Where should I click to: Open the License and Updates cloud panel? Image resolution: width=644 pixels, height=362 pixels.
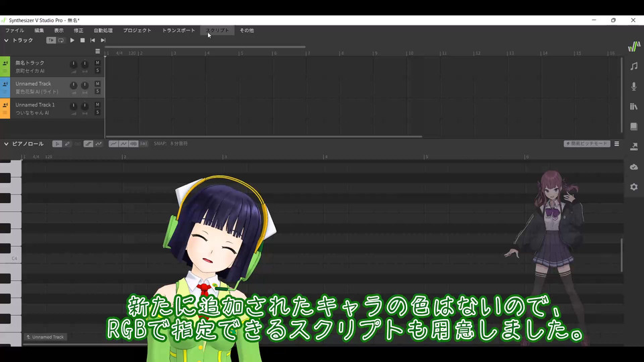coord(634,167)
